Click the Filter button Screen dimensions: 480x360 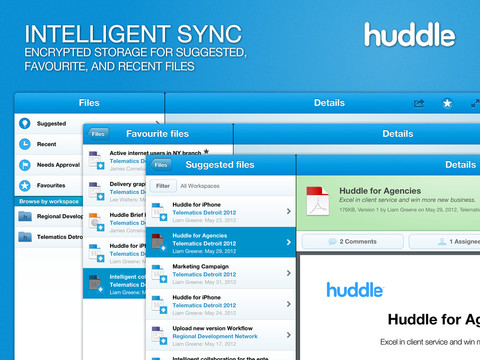pyautogui.click(x=163, y=186)
